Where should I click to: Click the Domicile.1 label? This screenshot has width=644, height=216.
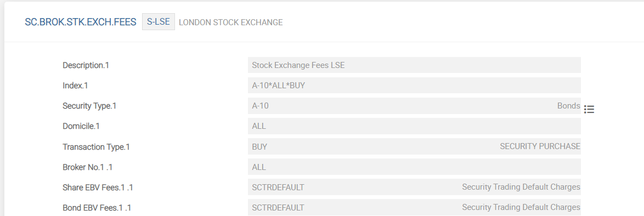[81, 126]
